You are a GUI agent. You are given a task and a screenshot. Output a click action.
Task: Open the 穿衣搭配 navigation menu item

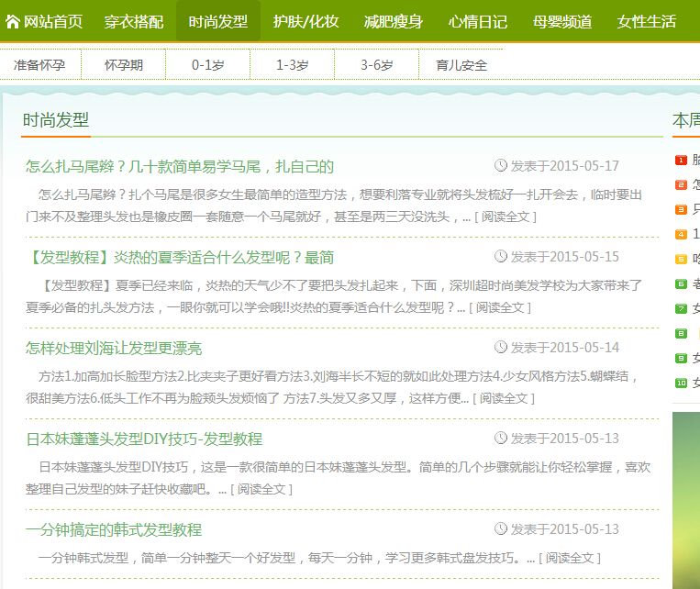(133, 21)
